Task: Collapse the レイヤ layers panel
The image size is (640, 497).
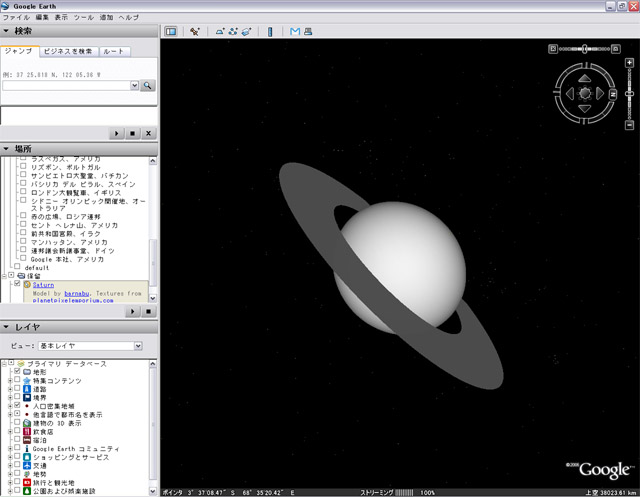Action: coord(6,327)
